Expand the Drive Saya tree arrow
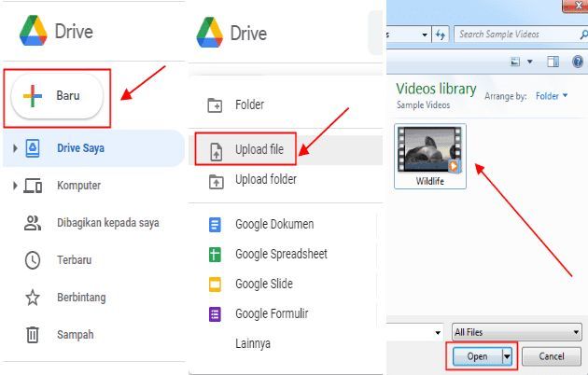Screen dimensions: 588x375 tap(15, 148)
